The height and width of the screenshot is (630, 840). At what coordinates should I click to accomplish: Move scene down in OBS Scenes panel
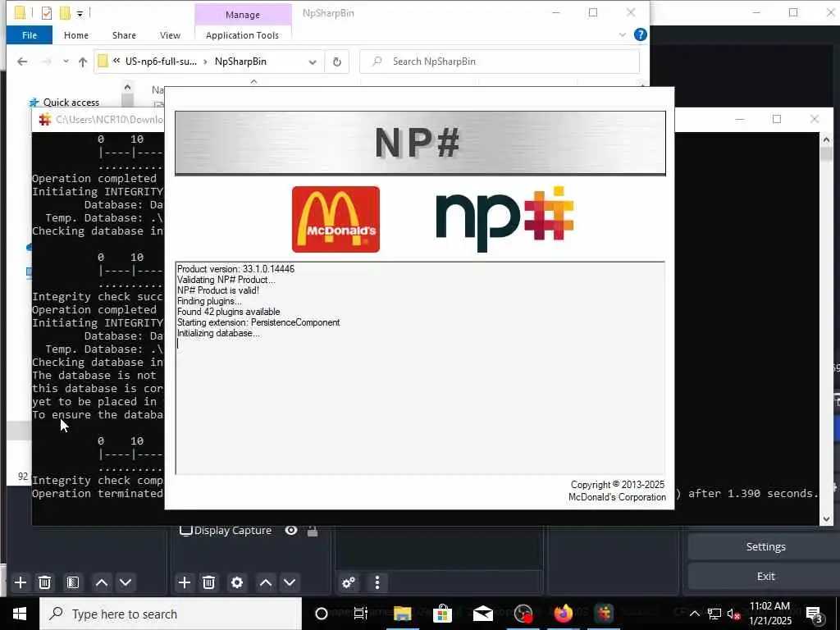point(126,582)
